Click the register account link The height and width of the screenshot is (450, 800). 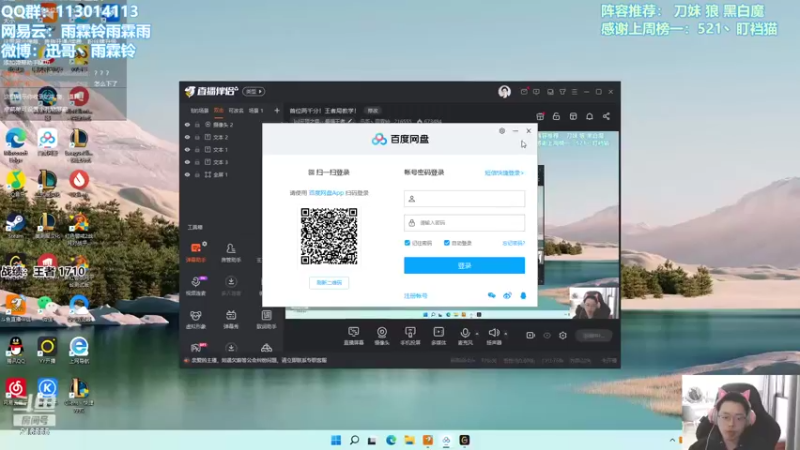coord(416,295)
